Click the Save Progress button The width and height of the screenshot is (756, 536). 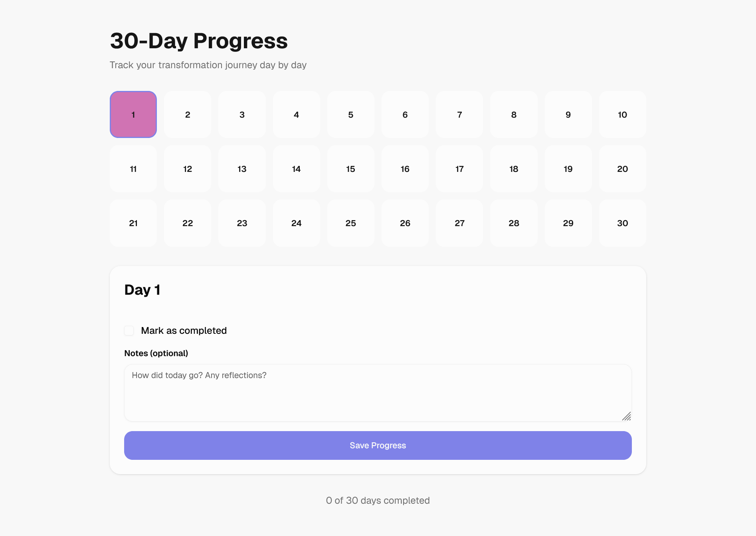click(378, 445)
